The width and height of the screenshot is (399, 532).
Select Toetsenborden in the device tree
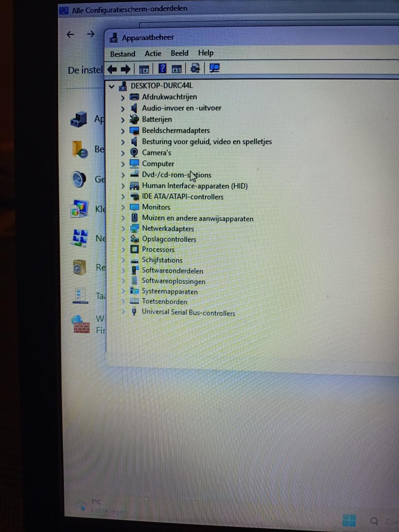(x=164, y=301)
